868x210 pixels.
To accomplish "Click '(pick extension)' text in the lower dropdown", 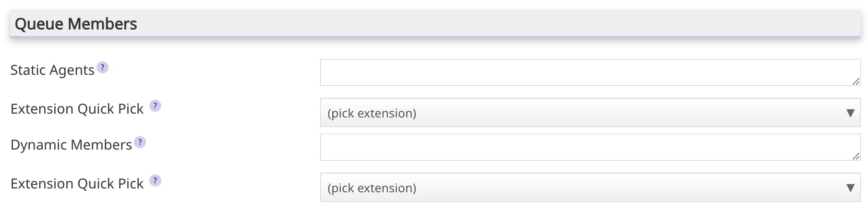I will [372, 188].
